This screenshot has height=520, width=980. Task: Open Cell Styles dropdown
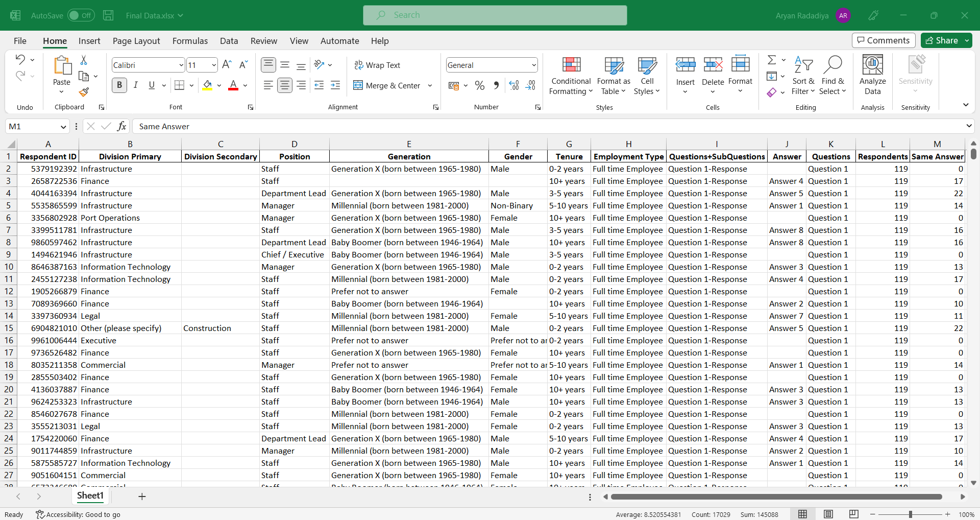[x=647, y=75]
